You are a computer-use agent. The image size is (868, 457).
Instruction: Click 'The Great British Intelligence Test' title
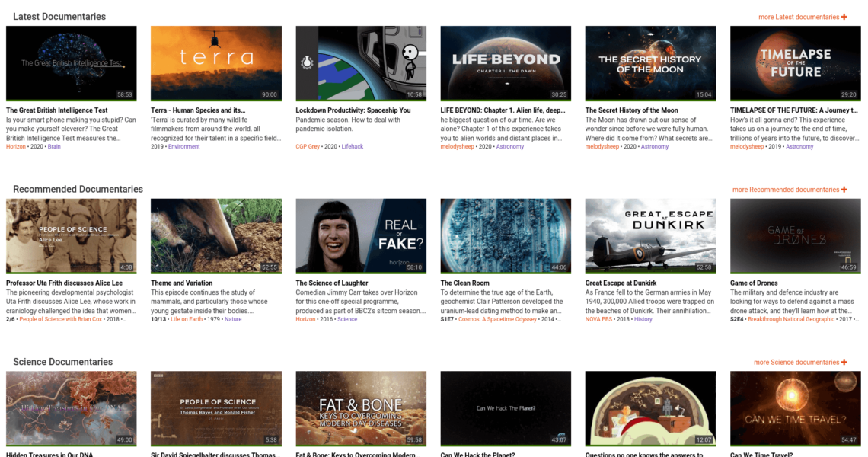click(x=57, y=110)
